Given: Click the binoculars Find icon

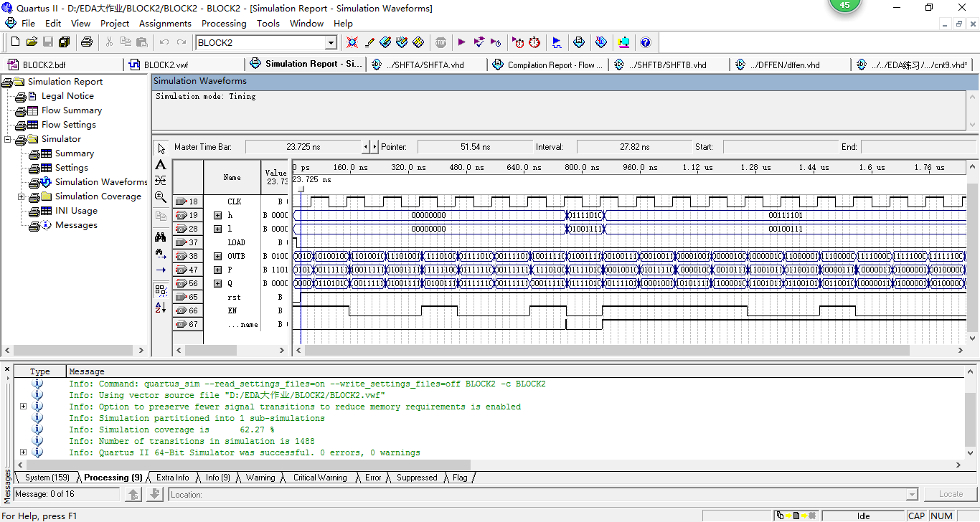Looking at the screenshot, I should pyautogui.click(x=161, y=237).
